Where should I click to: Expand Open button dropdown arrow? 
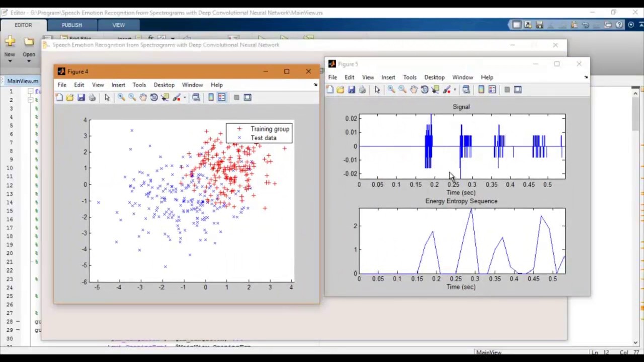click(x=29, y=61)
